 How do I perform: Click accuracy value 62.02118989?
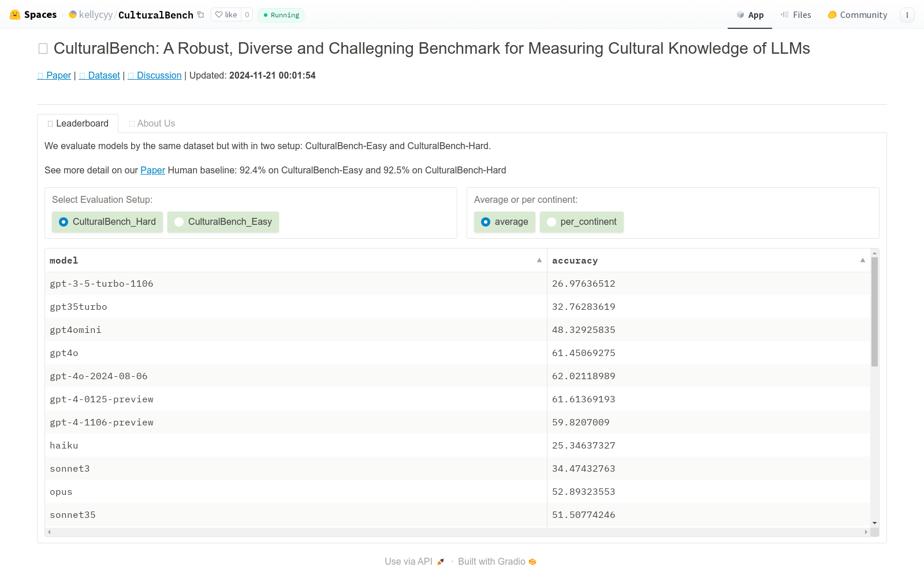coord(583,376)
